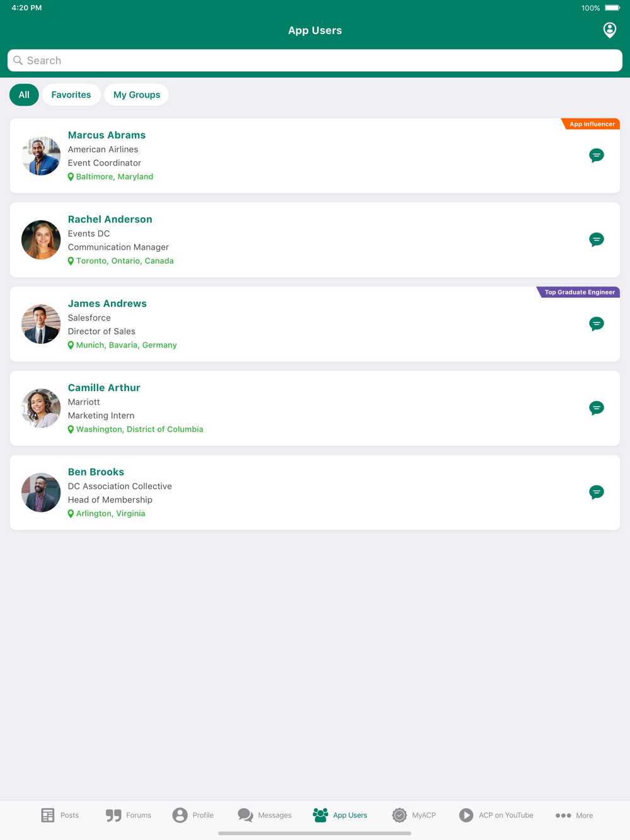Screen dimensions: 630x840
Task: Open the Posts tab icon
Action: (x=60, y=815)
